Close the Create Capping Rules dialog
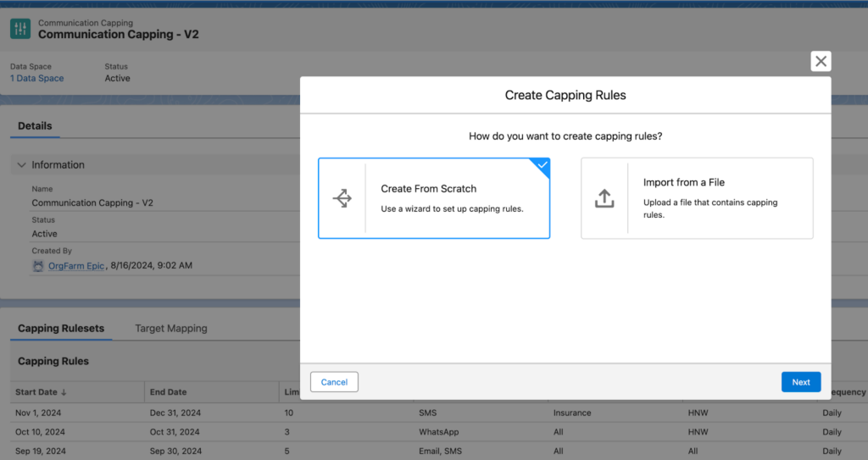The height and width of the screenshot is (460, 868). [x=821, y=61]
